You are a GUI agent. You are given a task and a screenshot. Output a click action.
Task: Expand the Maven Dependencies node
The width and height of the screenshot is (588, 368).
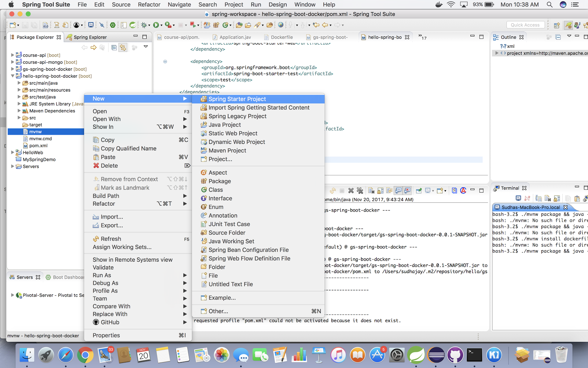(x=19, y=111)
